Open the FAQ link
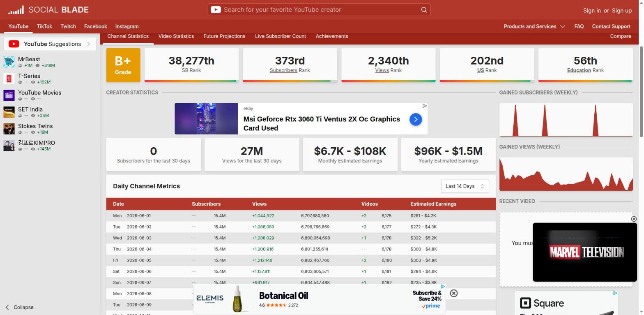644x315 pixels. [x=579, y=26]
